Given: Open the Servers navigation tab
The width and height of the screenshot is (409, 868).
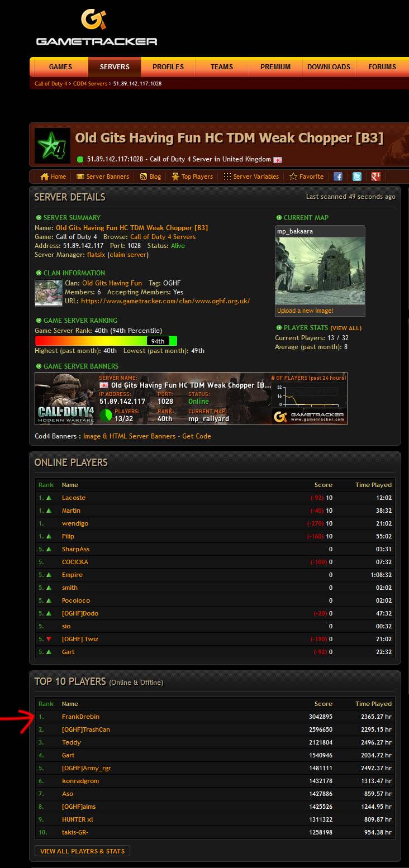Looking at the screenshot, I should (115, 67).
